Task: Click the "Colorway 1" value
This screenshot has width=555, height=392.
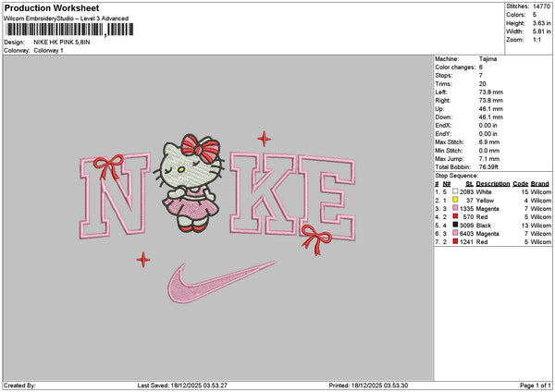Action: click(x=48, y=51)
